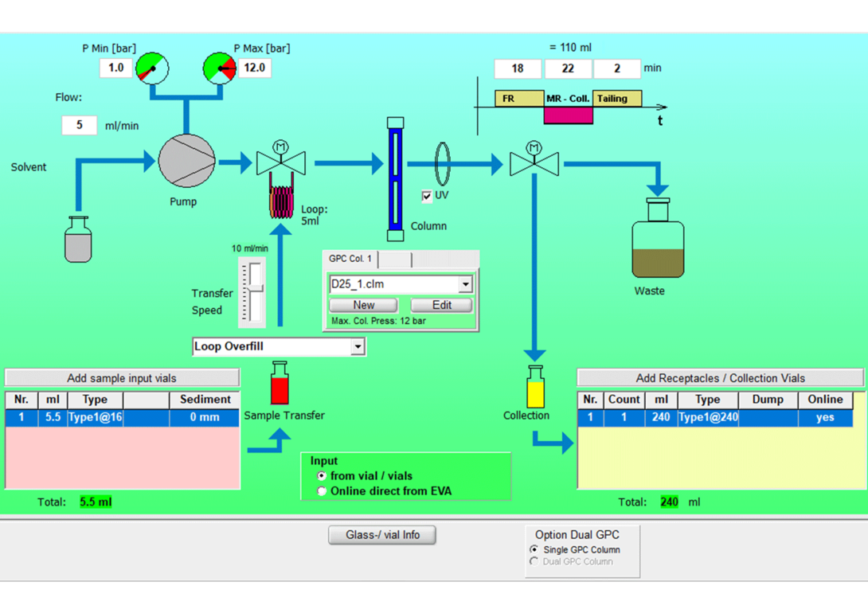Click the Sediment column header

(x=205, y=400)
